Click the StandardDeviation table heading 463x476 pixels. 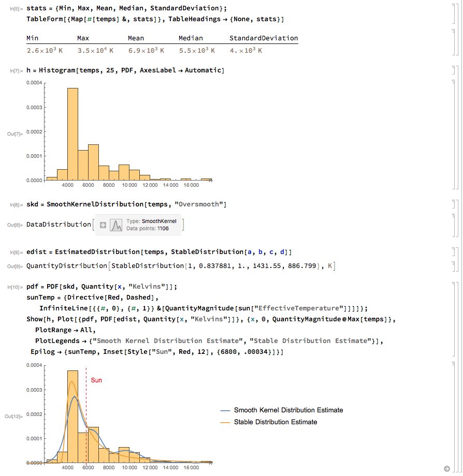(x=264, y=38)
